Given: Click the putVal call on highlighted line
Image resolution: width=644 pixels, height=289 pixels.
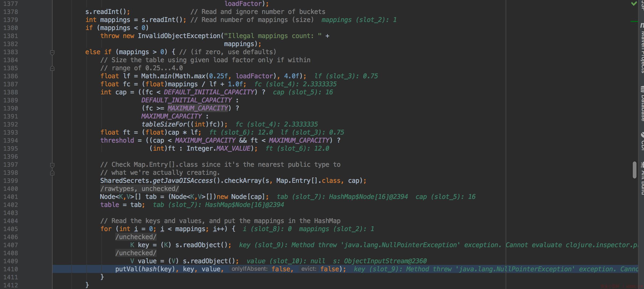Looking at the screenshot, I should tap(127, 269).
